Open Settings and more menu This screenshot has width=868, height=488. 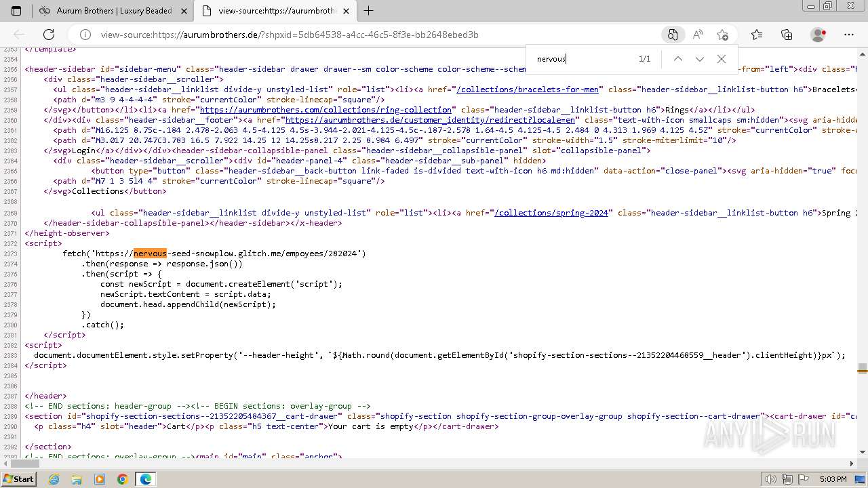pos(849,35)
